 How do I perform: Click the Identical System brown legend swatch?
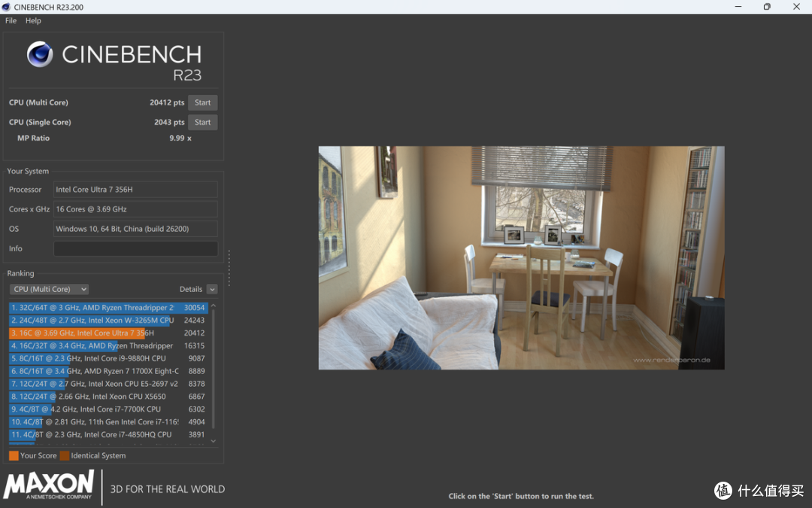(x=65, y=455)
